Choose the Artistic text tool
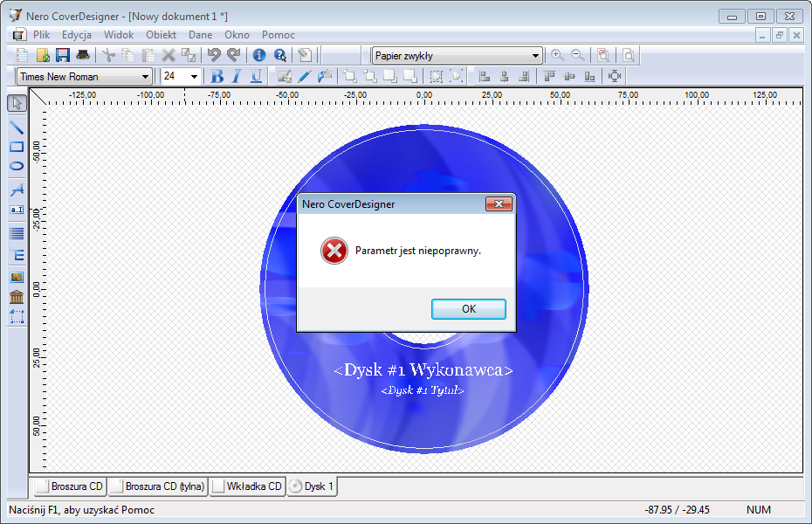This screenshot has width=812, height=524. tap(17, 189)
